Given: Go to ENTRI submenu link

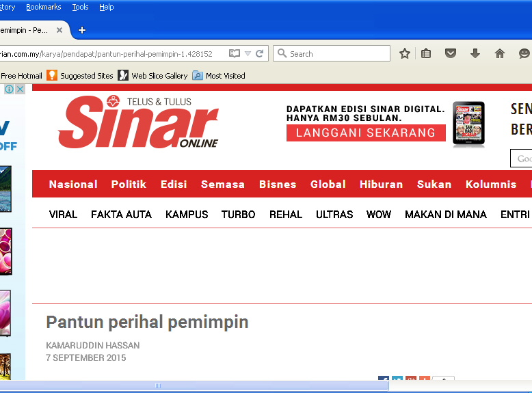Looking at the screenshot, I should 515,215.
